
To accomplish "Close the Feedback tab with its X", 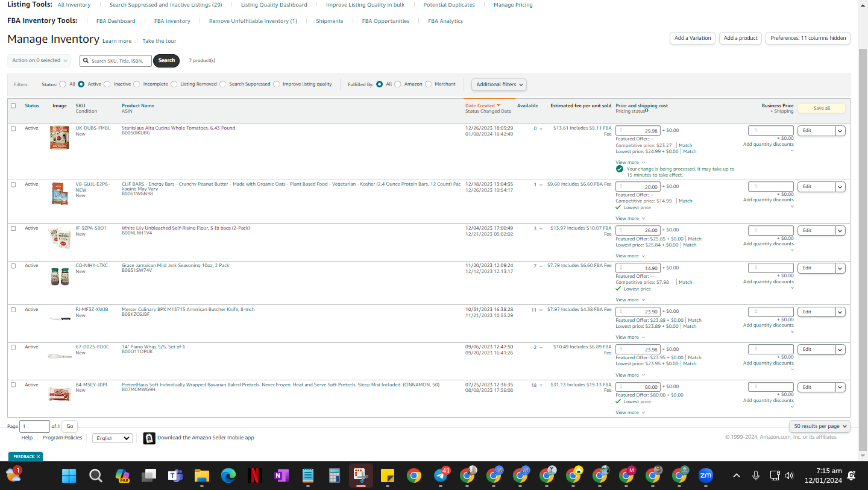I will tap(38, 457).
